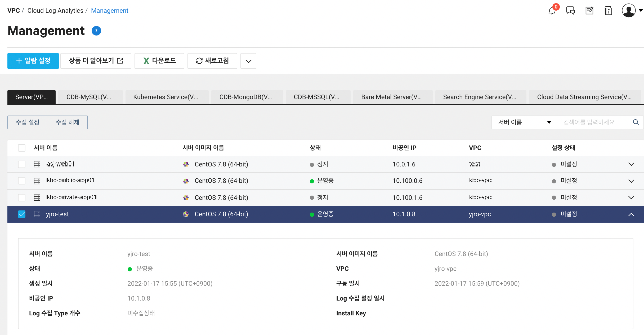Open the notifications bell icon
The image size is (644, 335).
[x=552, y=11]
